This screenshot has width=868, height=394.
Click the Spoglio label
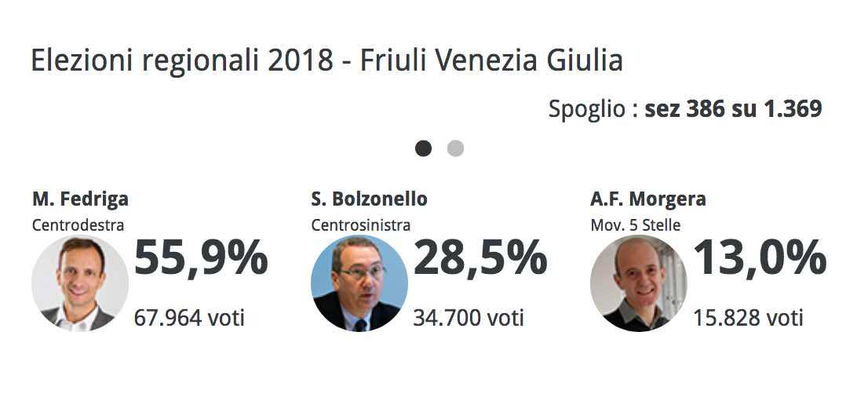[587, 109]
